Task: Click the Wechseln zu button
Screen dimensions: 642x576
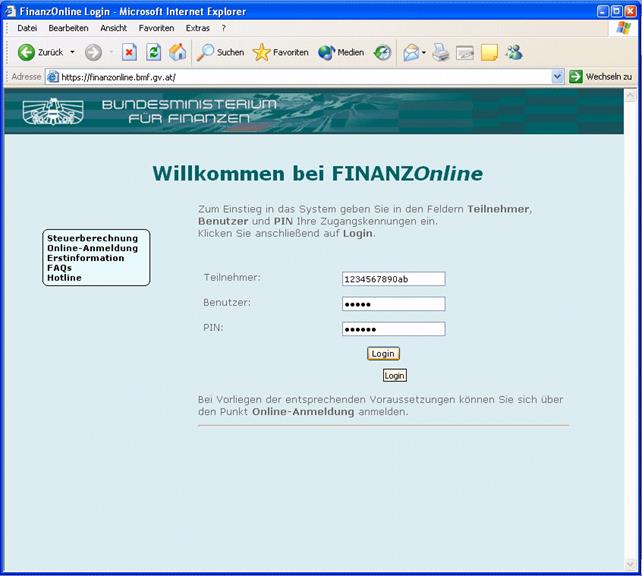Action: pos(600,76)
